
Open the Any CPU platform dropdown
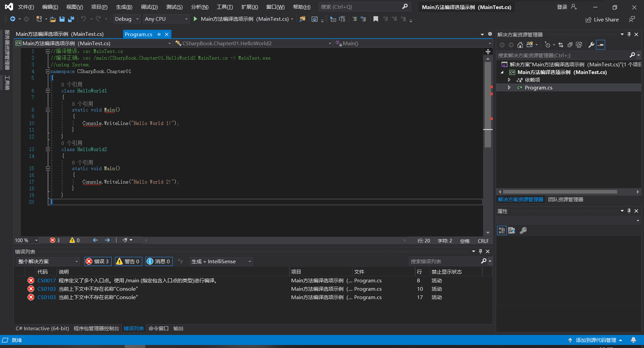(x=166, y=19)
